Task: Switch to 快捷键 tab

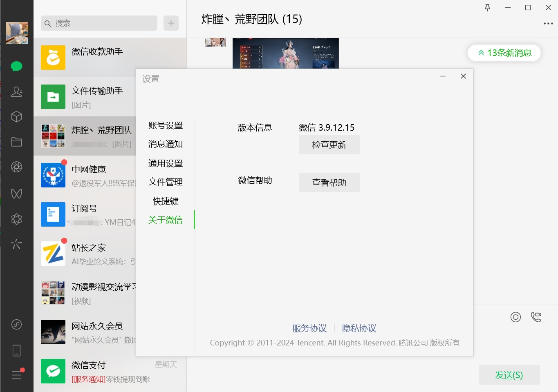Action: coord(166,201)
